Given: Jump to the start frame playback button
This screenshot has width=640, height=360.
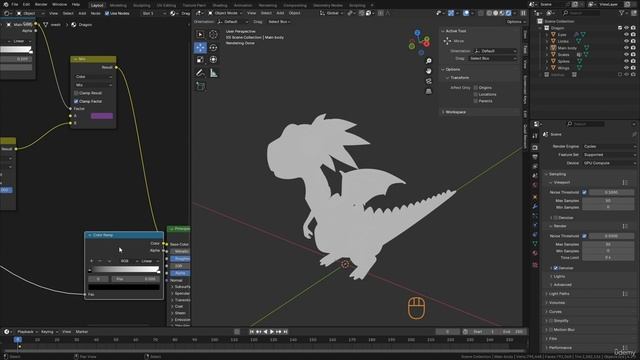Looking at the screenshot, I should [252, 332].
